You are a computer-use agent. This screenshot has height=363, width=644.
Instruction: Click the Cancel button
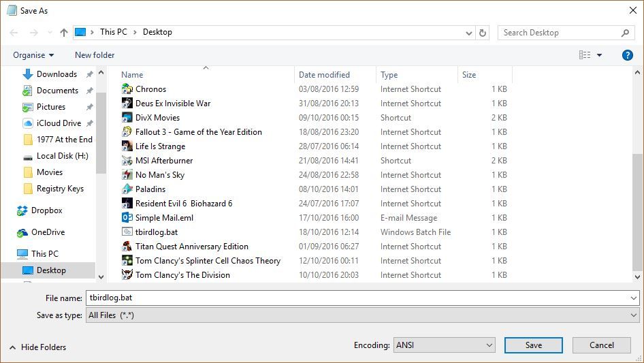(602, 345)
